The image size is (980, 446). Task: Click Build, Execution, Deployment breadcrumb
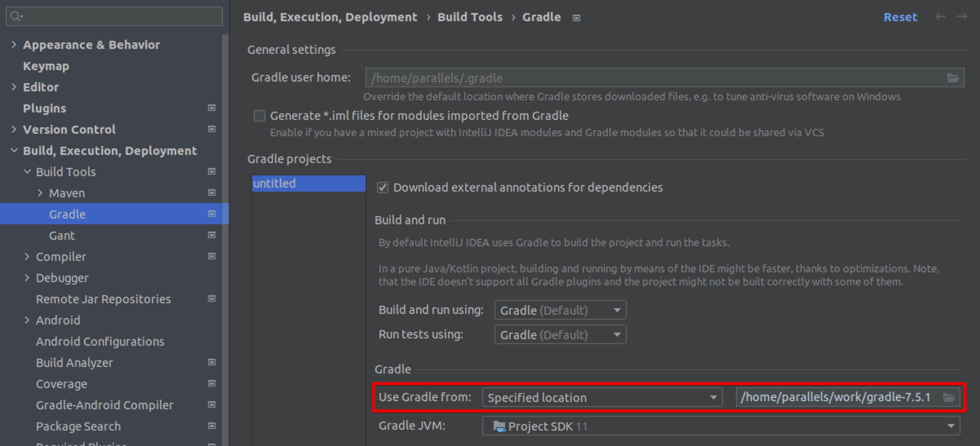click(330, 17)
